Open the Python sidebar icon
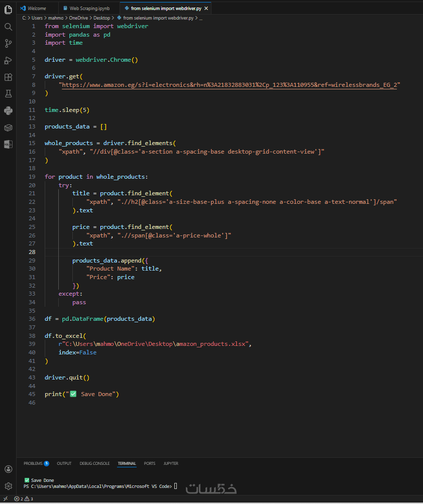This screenshot has height=504, width=423. 8,111
